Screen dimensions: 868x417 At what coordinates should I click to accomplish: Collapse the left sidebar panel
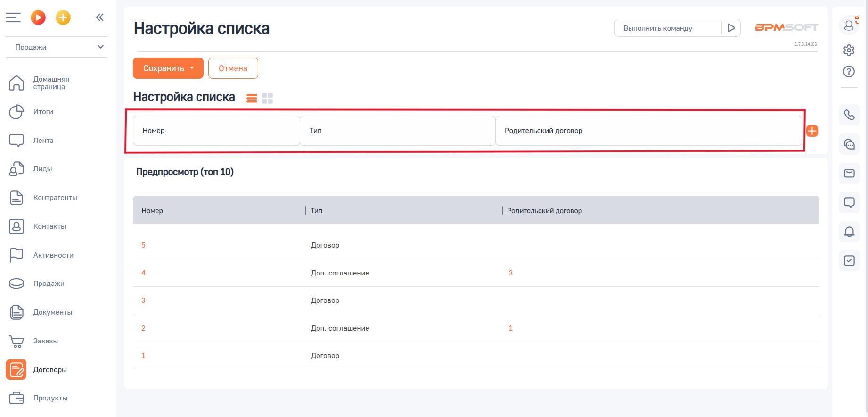point(99,17)
